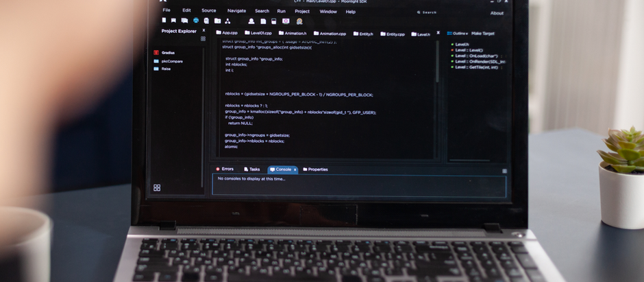Click the 'atomic' code line
This screenshot has width=644, height=282.
(x=232, y=147)
